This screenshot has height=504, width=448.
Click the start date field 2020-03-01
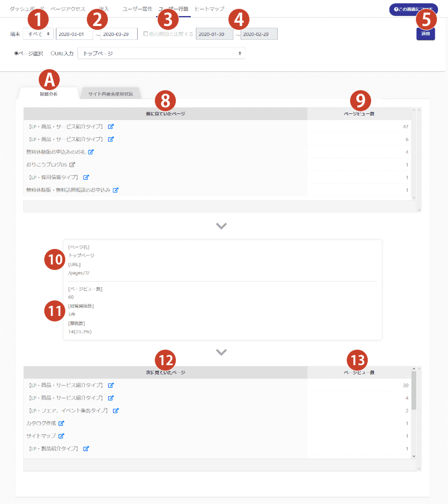(x=74, y=34)
